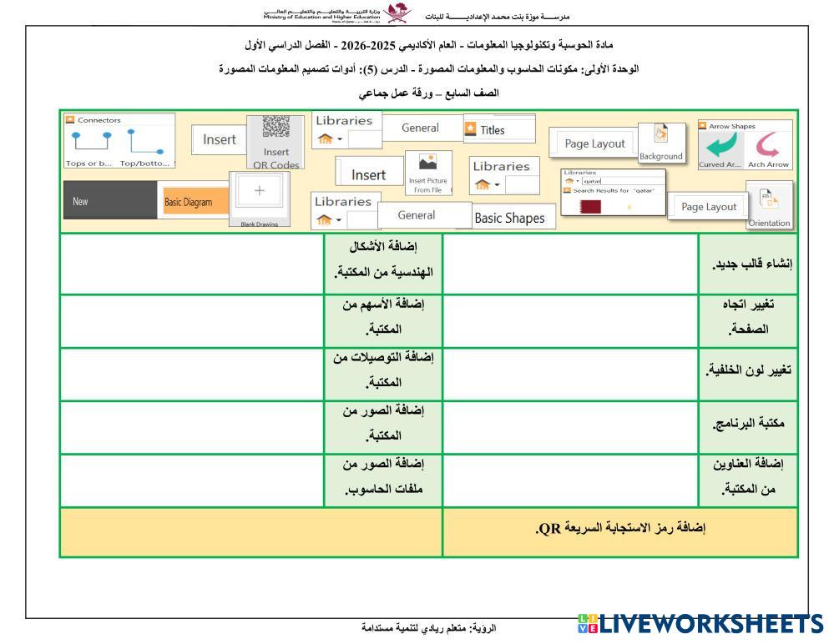The image size is (834, 644).
Task: Open the Page Layout tab next to Orientation
Action: 709,207
